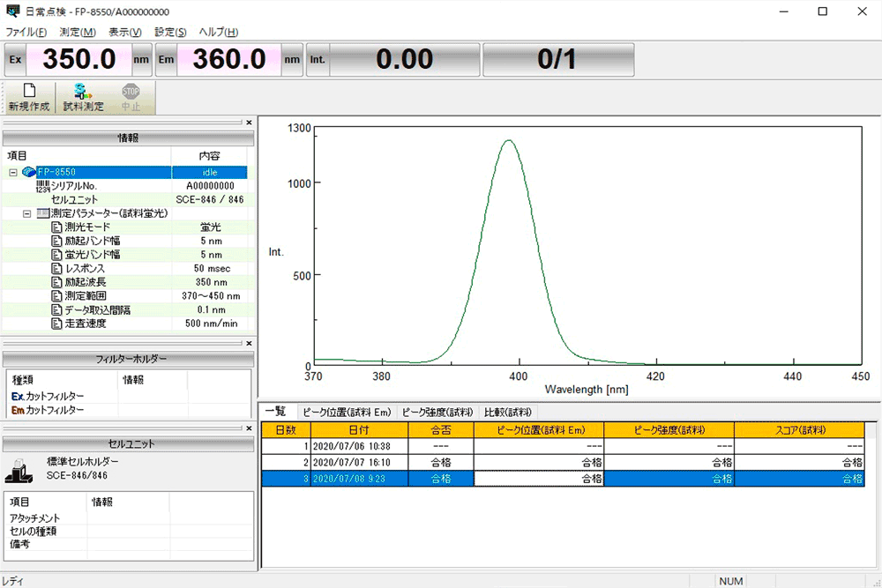Start 試料測定 sample measurement
Viewport: 882px width, 588px height.
[83, 92]
